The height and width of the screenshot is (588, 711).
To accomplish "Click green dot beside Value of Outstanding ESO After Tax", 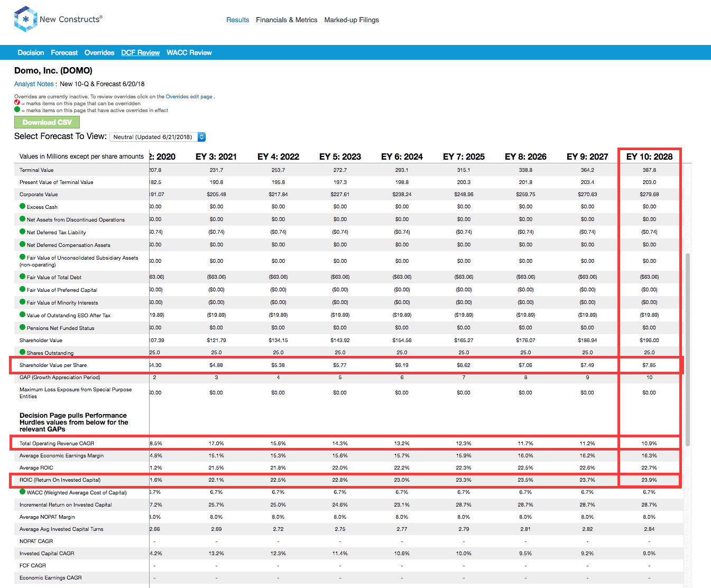I will click(23, 315).
